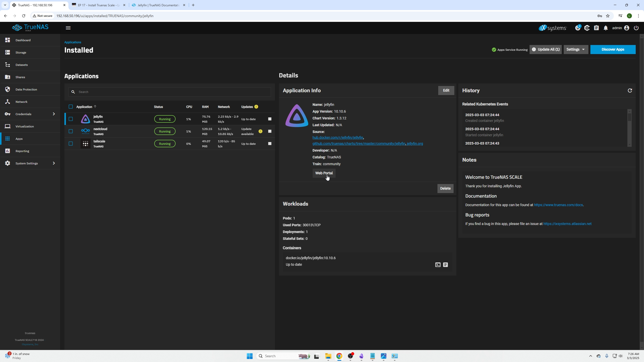Screen dimensions: 644x362
Task: Show hidden system tray icons
Action: coord(591,356)
